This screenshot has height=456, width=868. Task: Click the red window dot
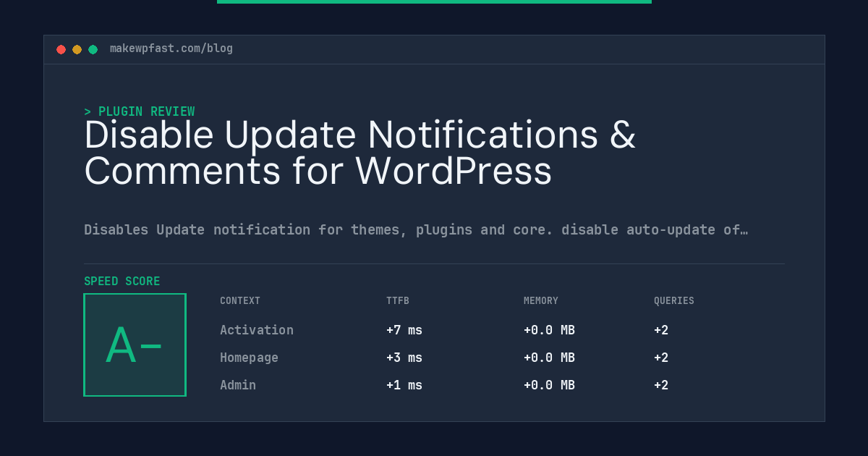click(x=61, y=49)
